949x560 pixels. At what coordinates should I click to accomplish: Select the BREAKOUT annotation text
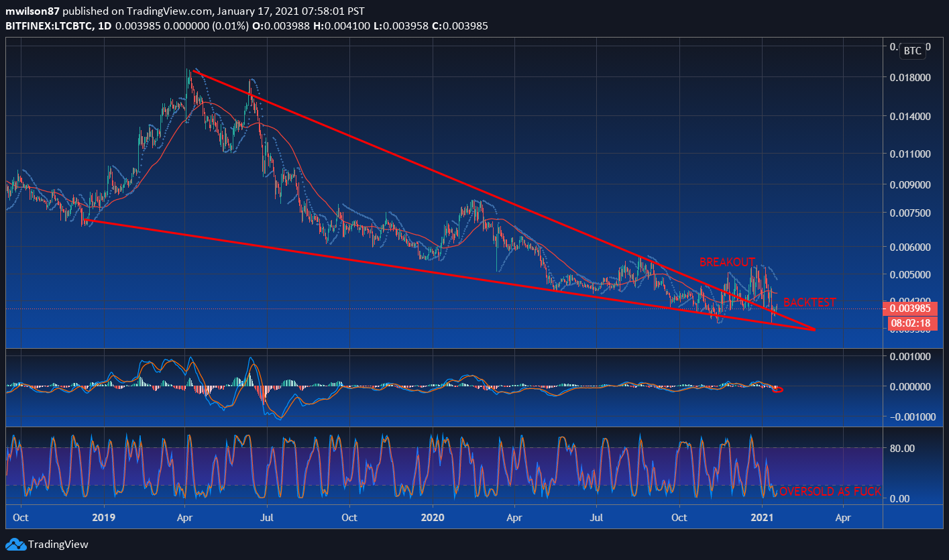(x=728, y=262)
